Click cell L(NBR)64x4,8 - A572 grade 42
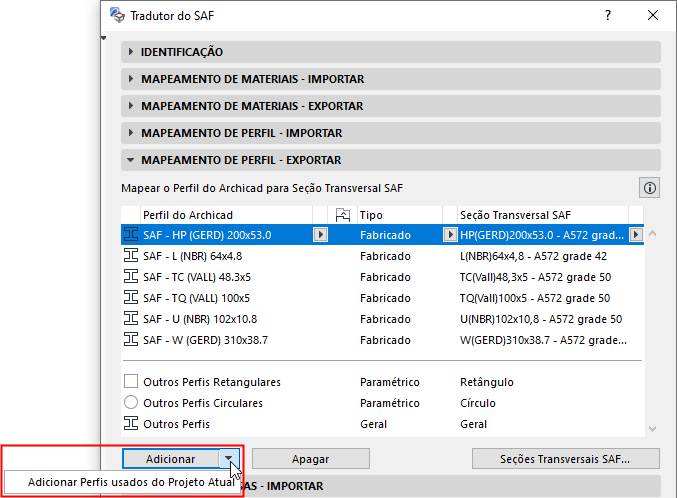 click(x=533, y=256)
